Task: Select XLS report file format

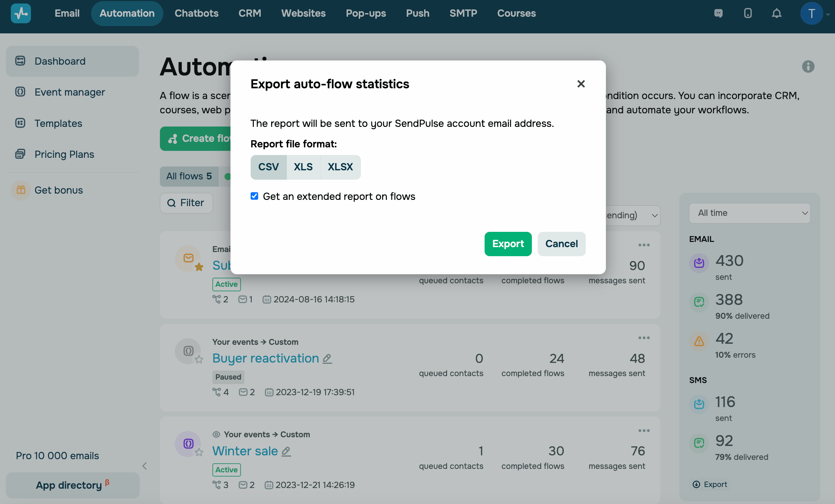Action: coord(303,167)
